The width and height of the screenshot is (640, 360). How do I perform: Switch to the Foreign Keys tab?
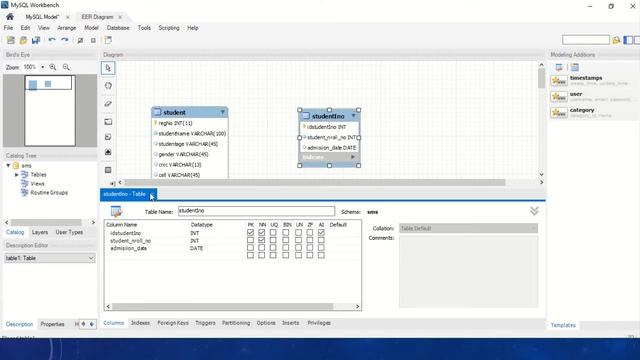(173, 323)
